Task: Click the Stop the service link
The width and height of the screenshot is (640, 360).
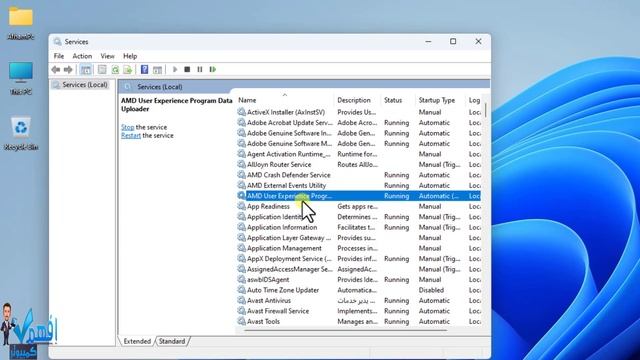Action: coord(127,127)
